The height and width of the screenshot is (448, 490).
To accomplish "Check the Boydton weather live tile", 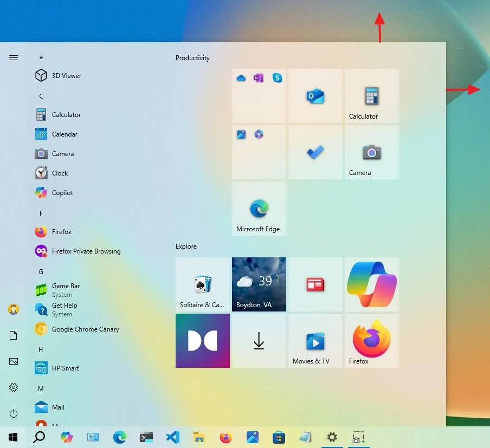I will [259, 284].
